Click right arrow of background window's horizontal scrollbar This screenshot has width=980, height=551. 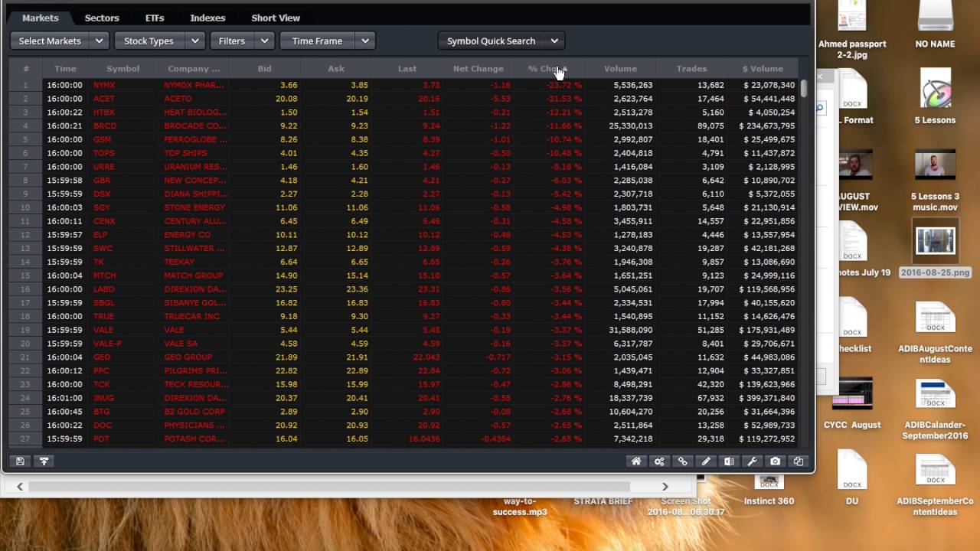[x=665, y=486]
